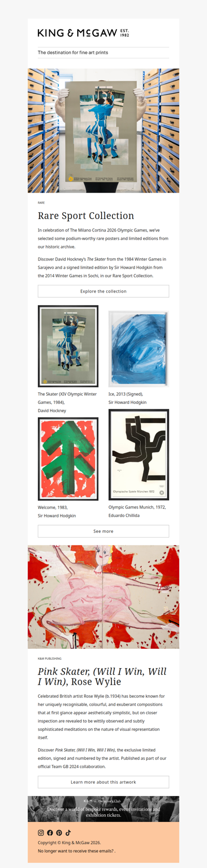This screenshot has height=868, width=207.
Task: Click Learn more about this artwork button
Action: point(103,782)
